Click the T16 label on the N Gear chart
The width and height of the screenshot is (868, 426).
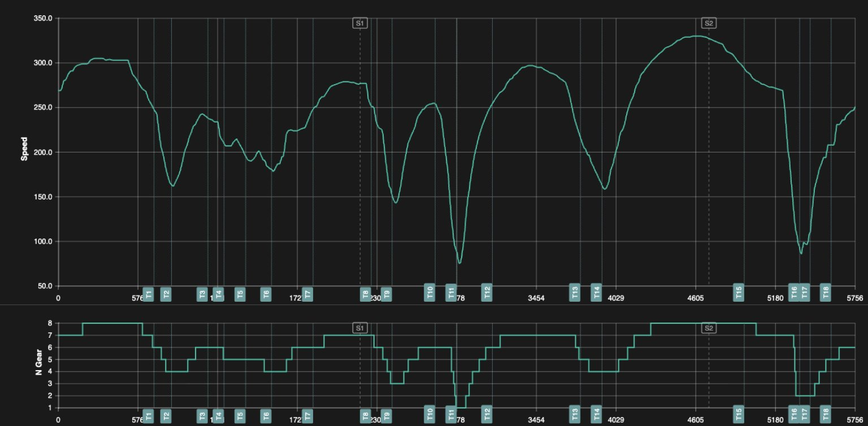point(794,415)
